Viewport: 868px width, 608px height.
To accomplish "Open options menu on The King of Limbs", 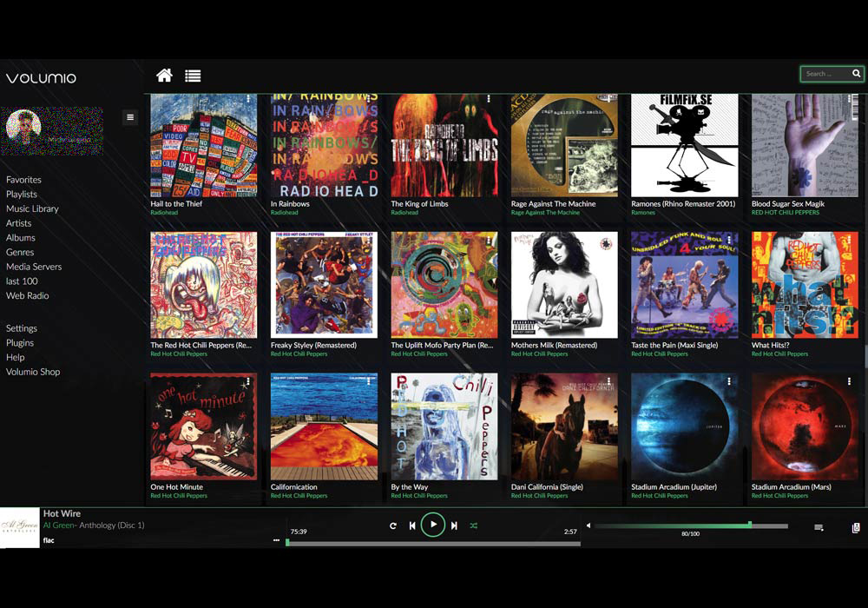I will pyautogui.click(x=489, y=98).
